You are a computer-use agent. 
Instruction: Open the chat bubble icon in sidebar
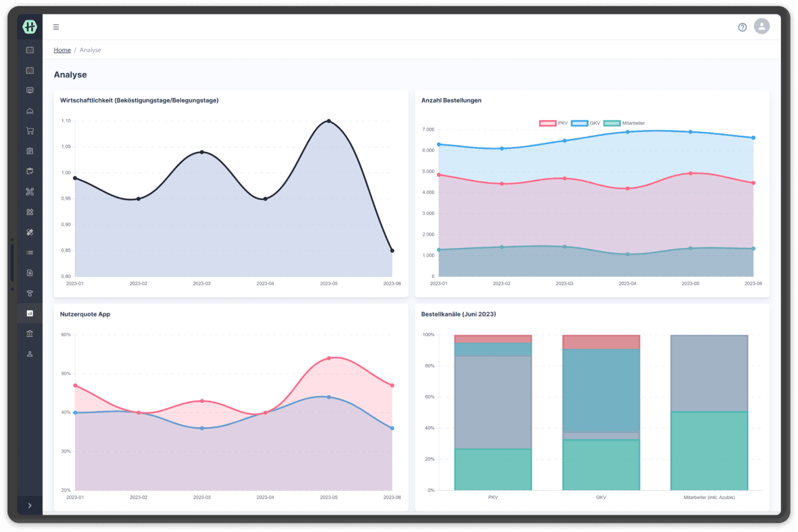[29, 90]
